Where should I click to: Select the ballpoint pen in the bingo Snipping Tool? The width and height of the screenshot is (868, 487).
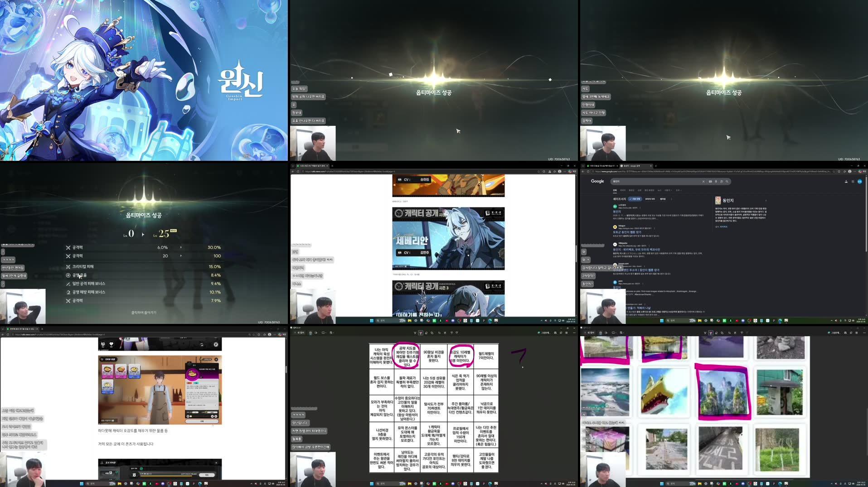(415, 333)
